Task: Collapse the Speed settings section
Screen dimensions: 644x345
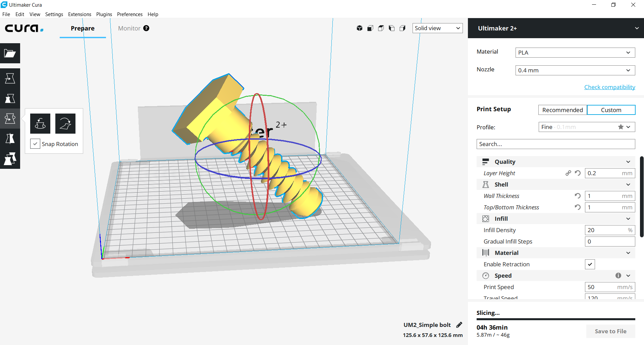Action: coord(556,276)
